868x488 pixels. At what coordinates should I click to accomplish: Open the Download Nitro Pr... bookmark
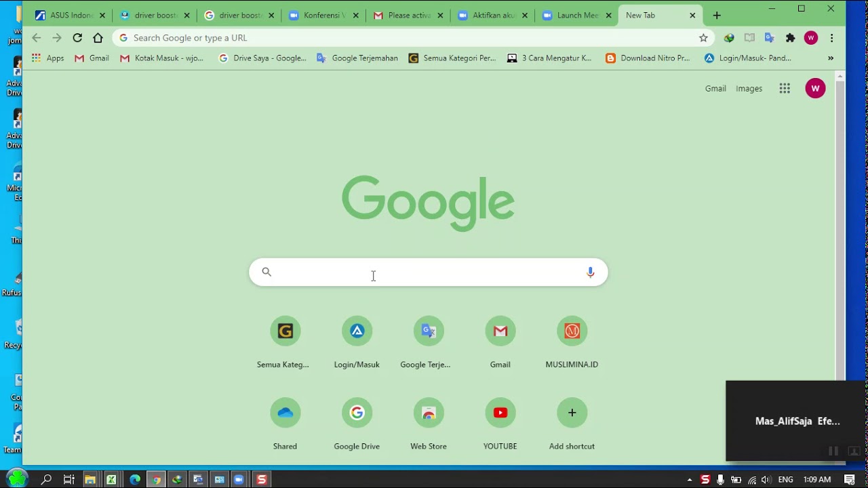[648, 58]
